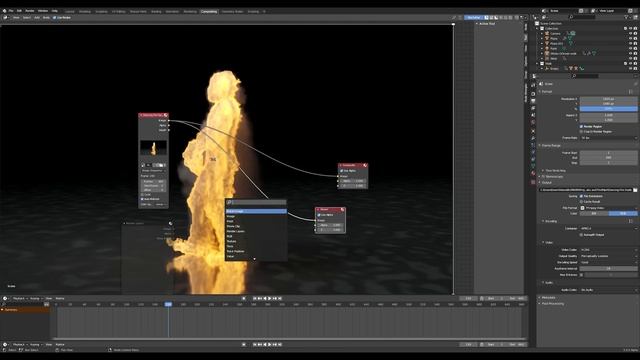
Task: Select RGB color mode button
Action: click(623, 213)
